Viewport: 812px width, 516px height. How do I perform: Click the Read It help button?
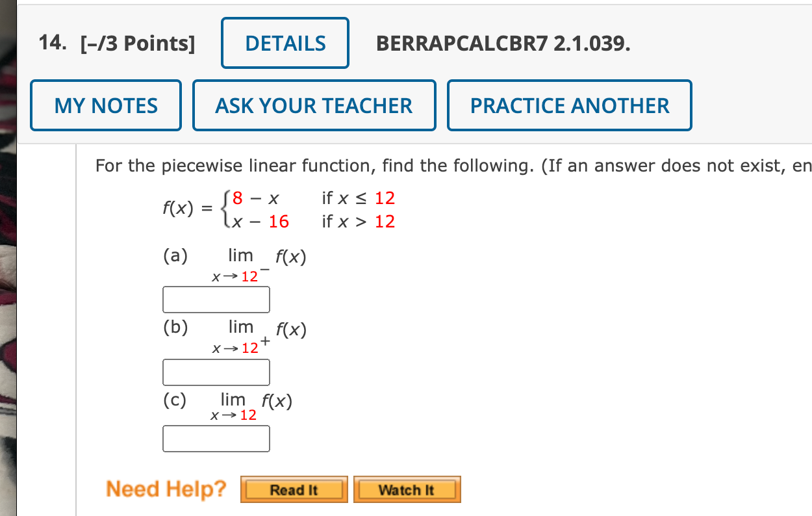point(294,489)
